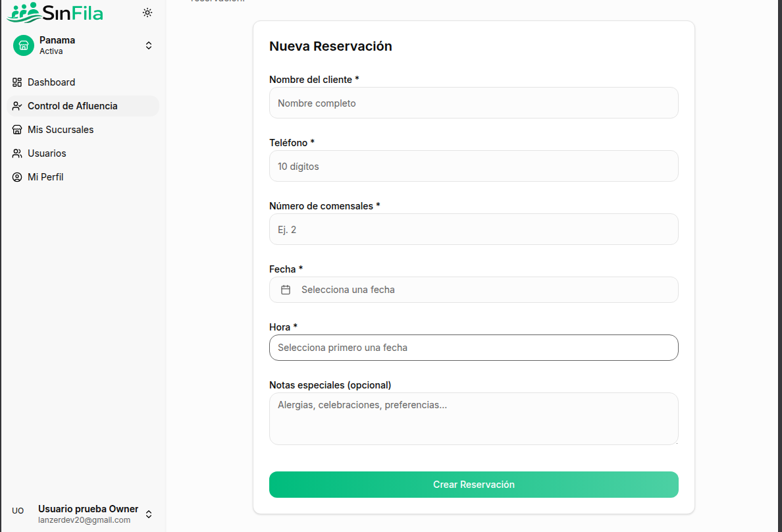The image size is (782, 532).
Task: Focus the Nombre completo input field
Action: pos(473,103)
